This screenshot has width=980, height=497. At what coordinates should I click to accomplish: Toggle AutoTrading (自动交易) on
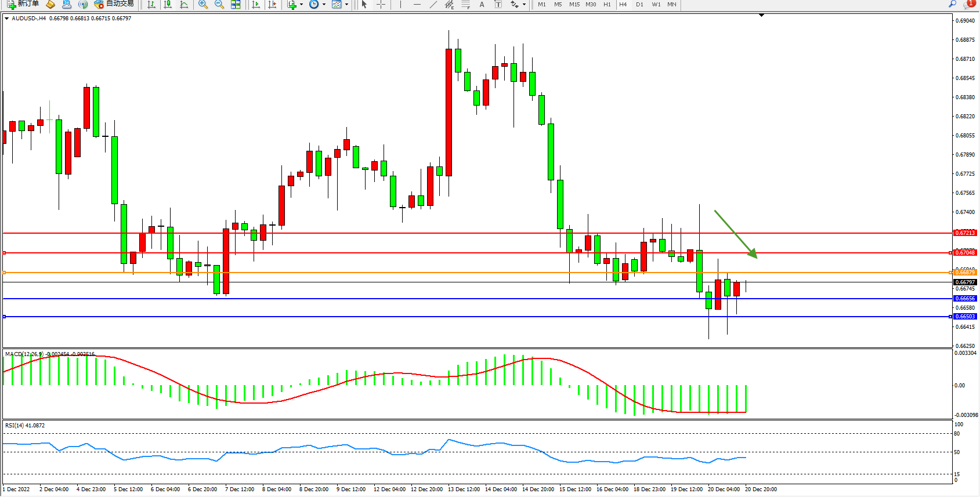click(114, 4)
